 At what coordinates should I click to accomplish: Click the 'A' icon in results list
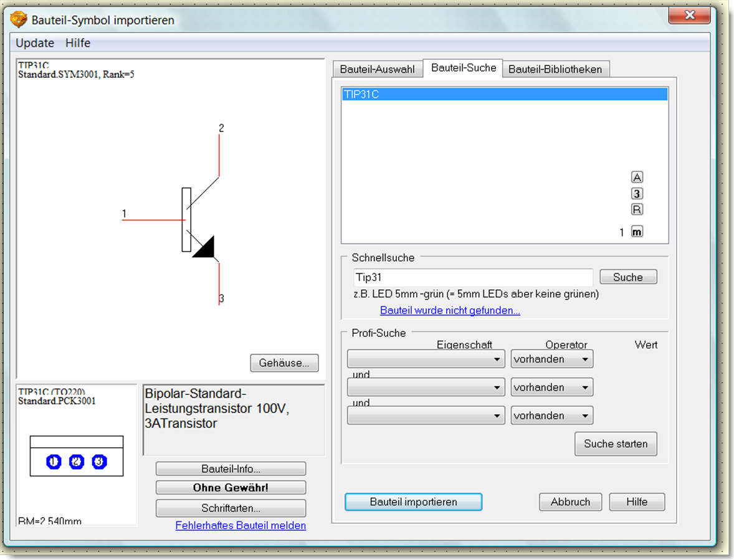637,177
